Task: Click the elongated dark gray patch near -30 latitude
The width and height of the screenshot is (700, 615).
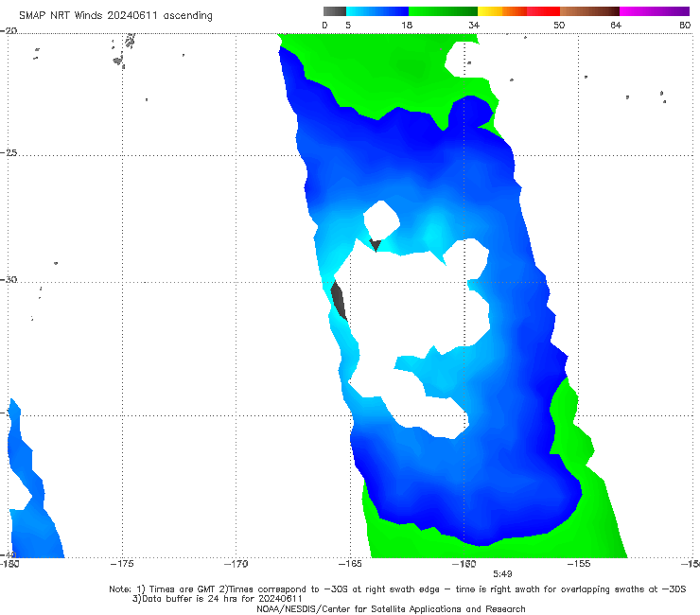Action: (339, 301)
